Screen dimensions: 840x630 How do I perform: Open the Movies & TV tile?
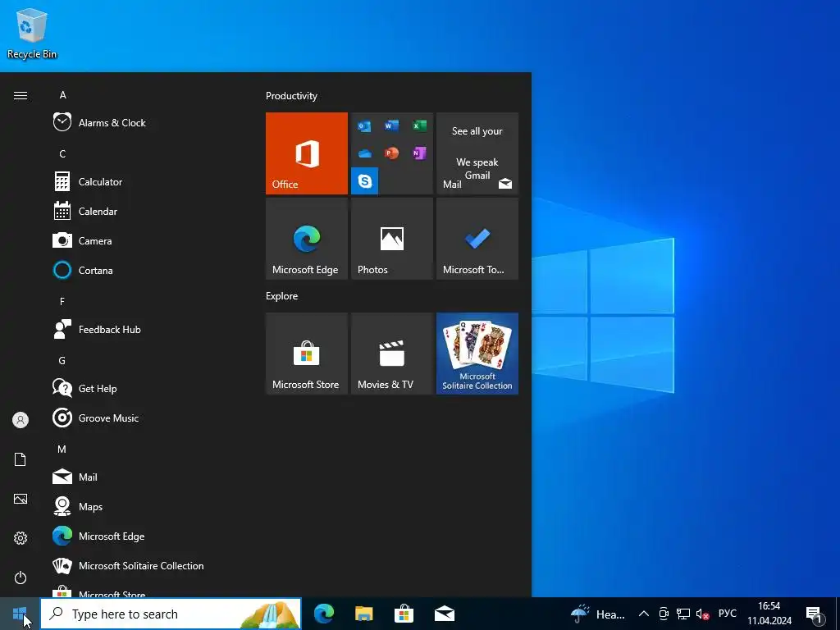coord(391,354)
